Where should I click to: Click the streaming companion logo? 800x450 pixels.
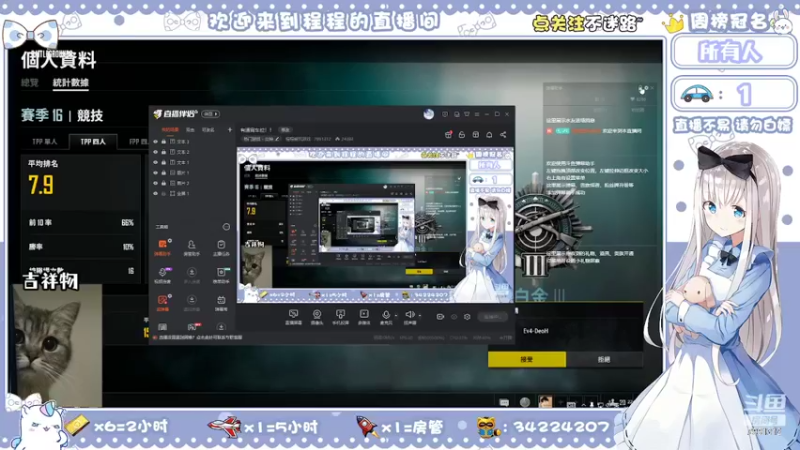click(176, 114)
